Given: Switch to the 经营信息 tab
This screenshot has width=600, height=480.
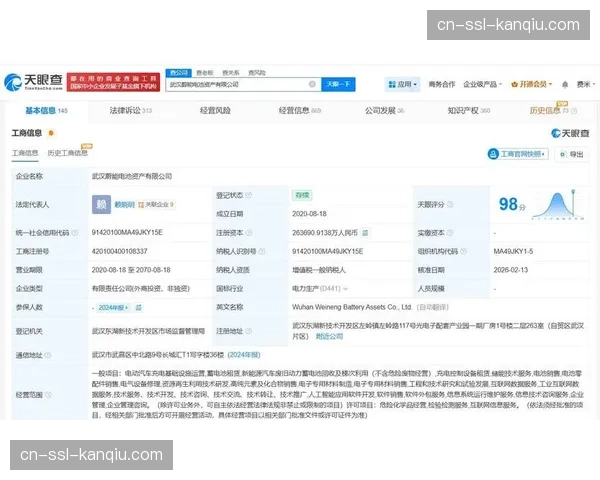Looking at the screenshot, I should coord(300,111).
